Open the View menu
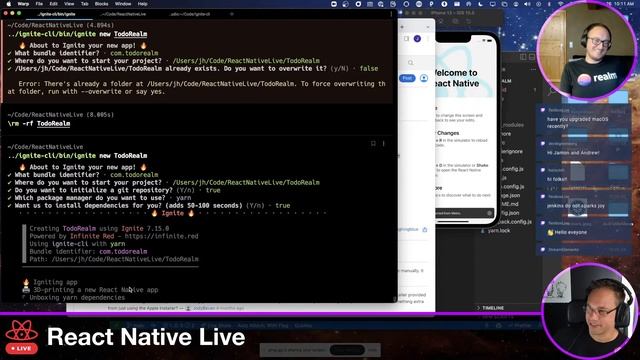 coord(69,4)
